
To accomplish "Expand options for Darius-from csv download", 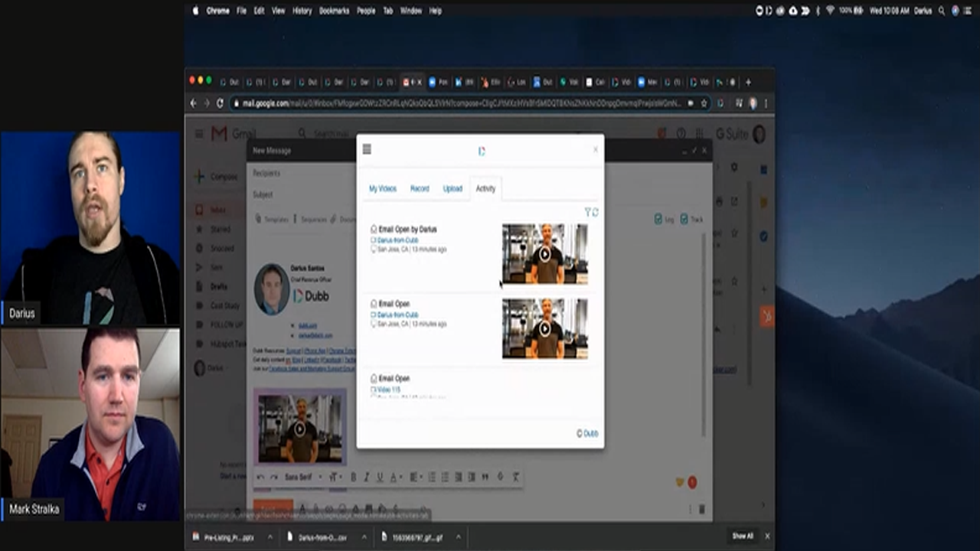I will pyautogui.click(x=363, y=537).
